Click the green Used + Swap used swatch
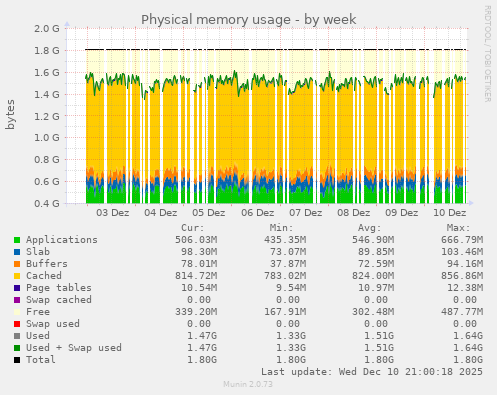This screenshot has width=497, height=395. point(17,348)
